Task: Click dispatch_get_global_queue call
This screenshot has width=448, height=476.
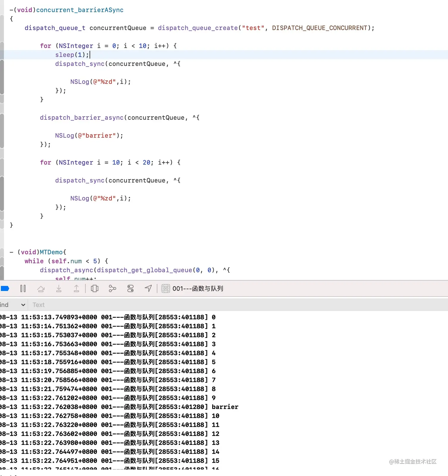Action: 145,270
